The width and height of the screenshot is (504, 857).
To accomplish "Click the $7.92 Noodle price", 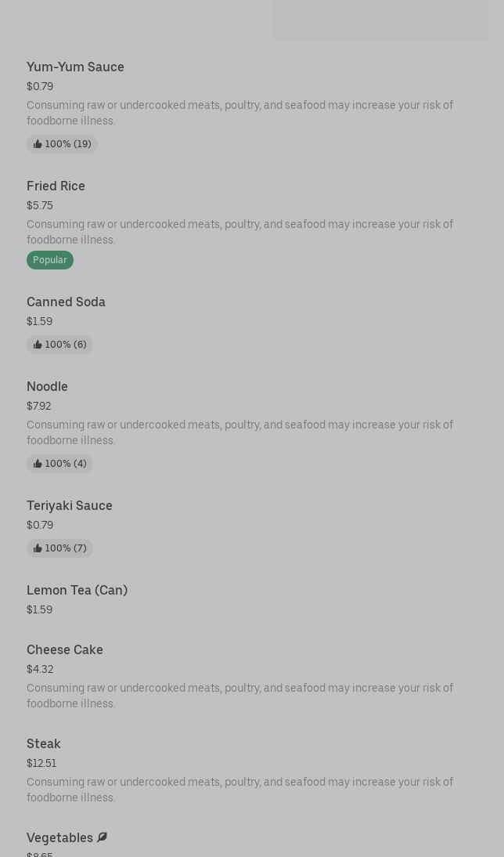I will [x=39, y=406].
